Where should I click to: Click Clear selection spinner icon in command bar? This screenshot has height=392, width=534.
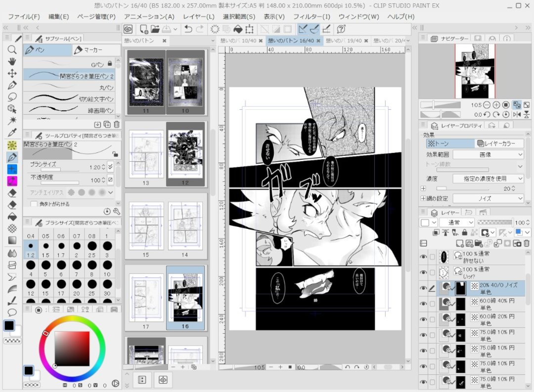pyautogui.click(x=215, y=29)
